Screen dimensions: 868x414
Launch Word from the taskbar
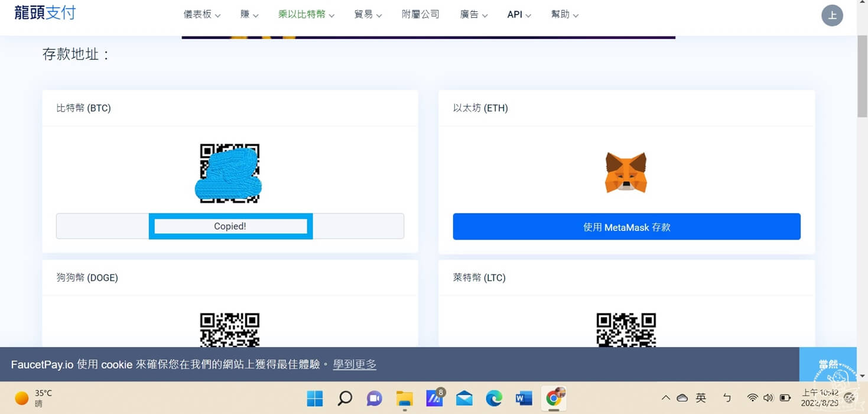tap(524, 398)
